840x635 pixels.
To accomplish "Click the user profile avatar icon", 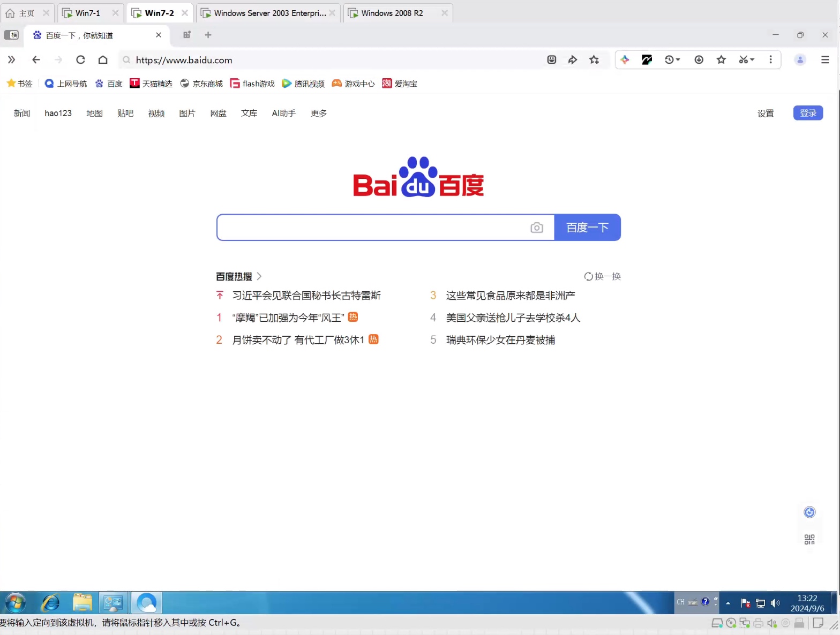I will pyautogui.click(x=800, y=60).
